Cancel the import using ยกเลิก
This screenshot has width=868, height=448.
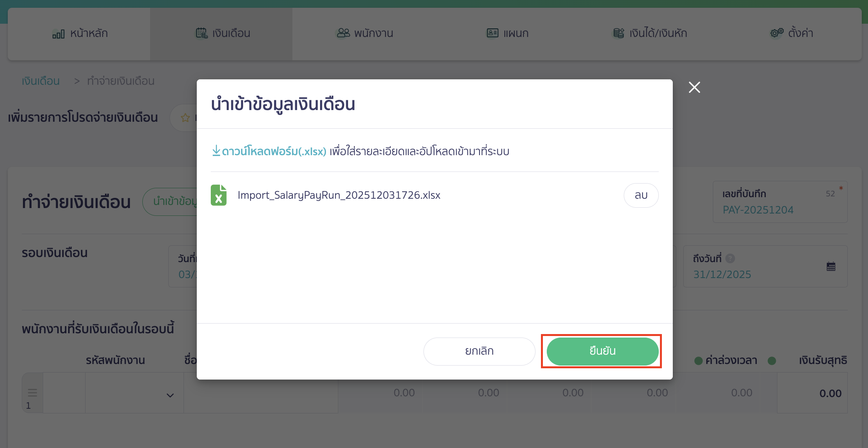click(479, 351)
